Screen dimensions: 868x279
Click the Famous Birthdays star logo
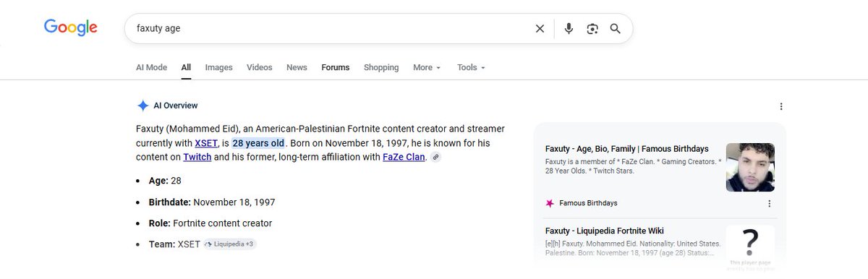point(550,204)
